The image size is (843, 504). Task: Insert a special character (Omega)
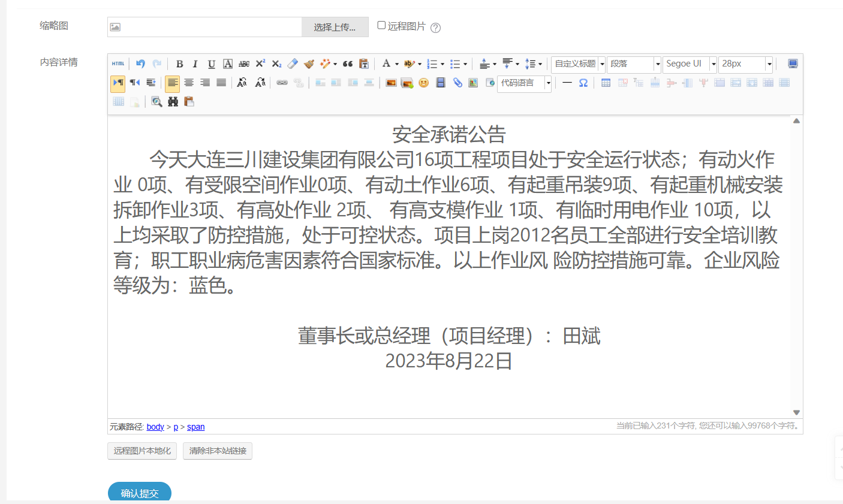click(583, 83)
